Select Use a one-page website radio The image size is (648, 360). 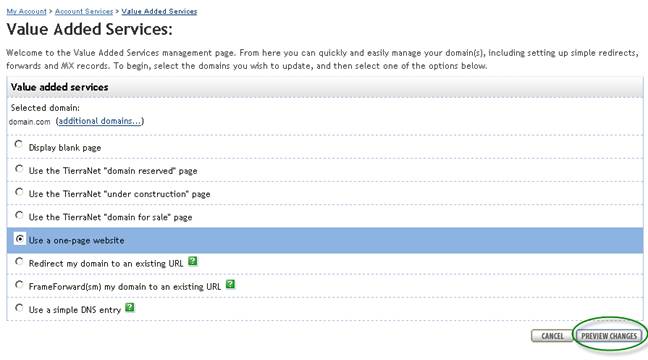click(x=19, y=239)
